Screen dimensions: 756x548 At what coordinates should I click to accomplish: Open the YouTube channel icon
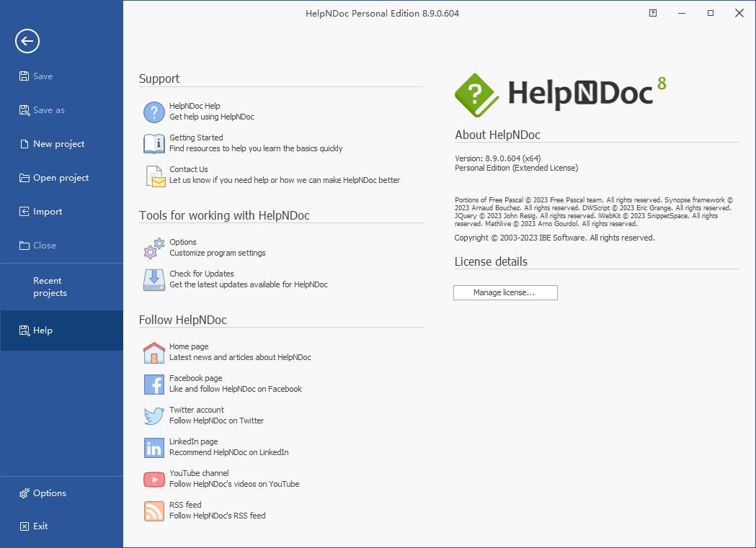click(154, 478)
